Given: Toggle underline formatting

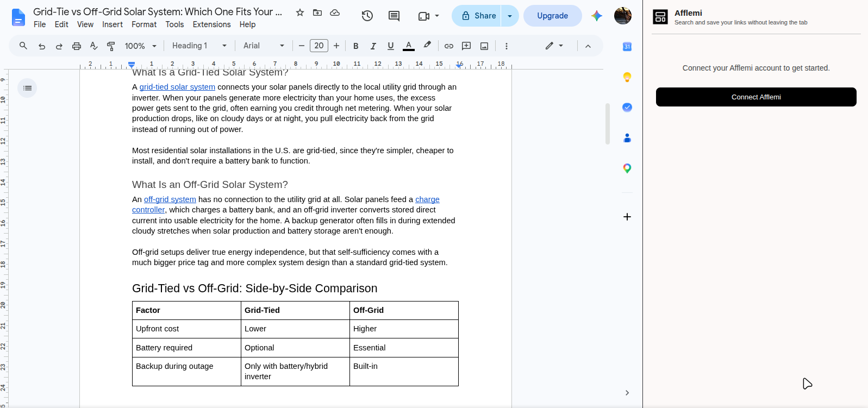Looking at the screenshot, I should [x=391, y=46].
